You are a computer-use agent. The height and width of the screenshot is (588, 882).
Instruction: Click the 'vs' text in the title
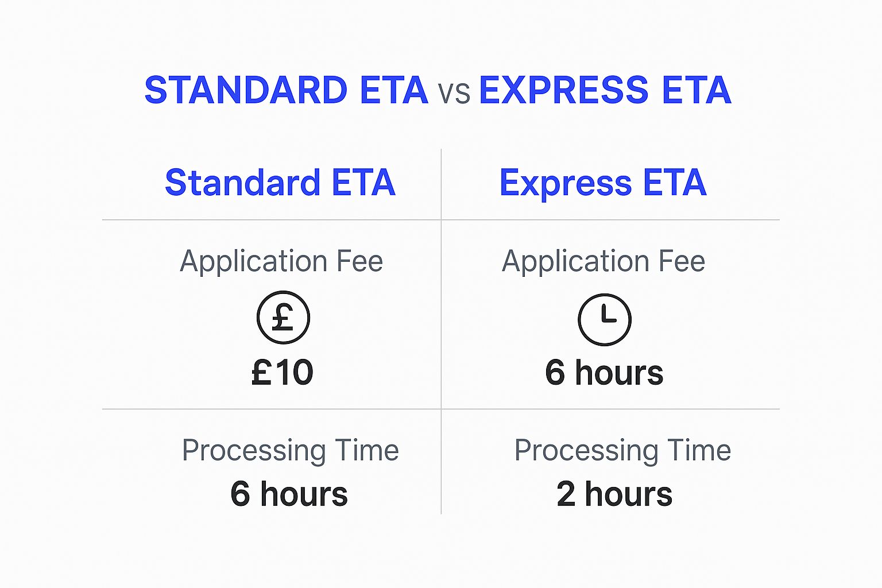[454, 92]
